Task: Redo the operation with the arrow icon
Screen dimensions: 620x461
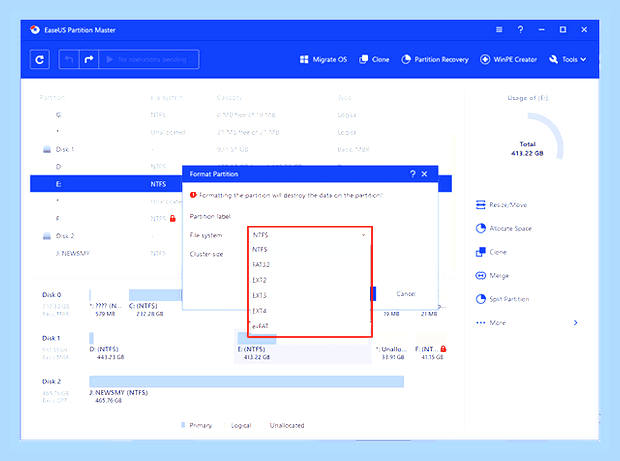Action: pos(89,59)
